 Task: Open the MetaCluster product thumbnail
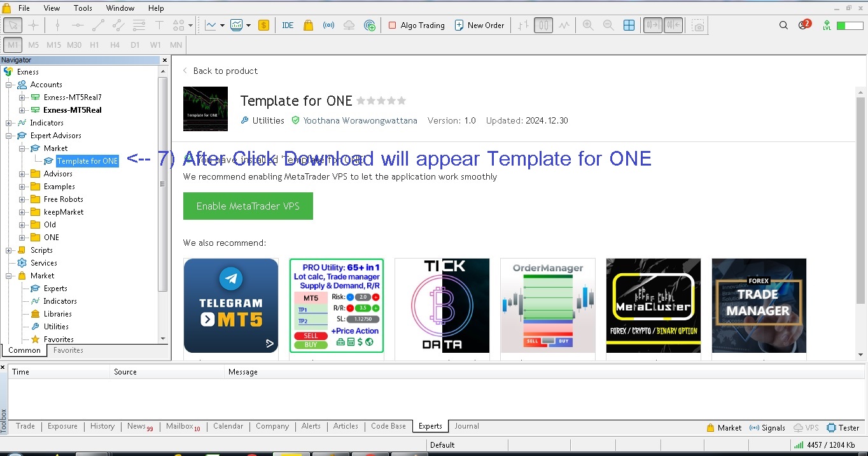(x=654, y=306)
